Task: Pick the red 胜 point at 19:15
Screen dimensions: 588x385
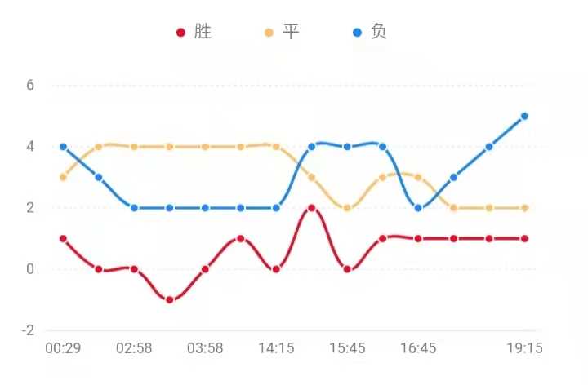Action: point(524,239)
